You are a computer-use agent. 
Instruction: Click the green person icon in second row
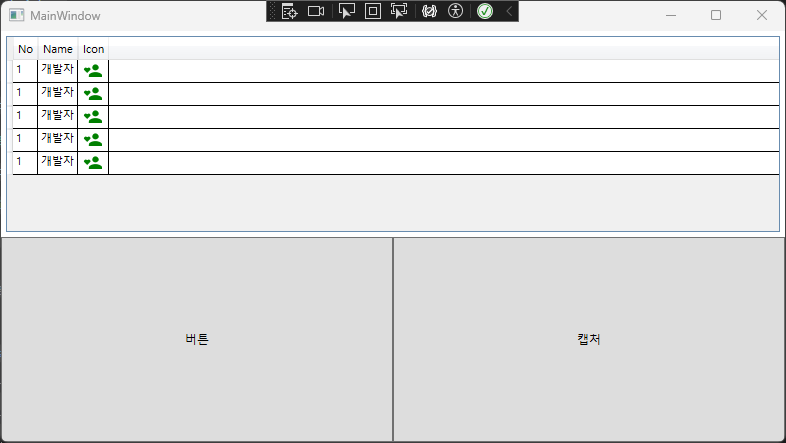(93, 94)
